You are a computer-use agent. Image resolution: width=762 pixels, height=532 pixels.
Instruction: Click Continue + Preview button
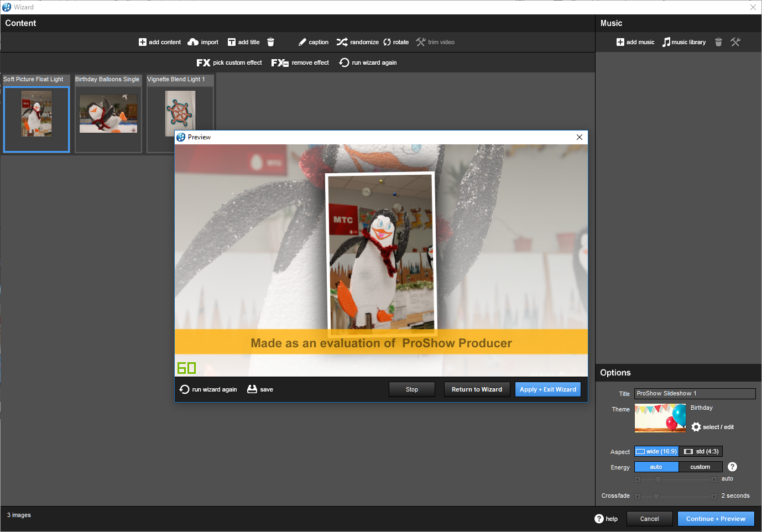point(716,519)
